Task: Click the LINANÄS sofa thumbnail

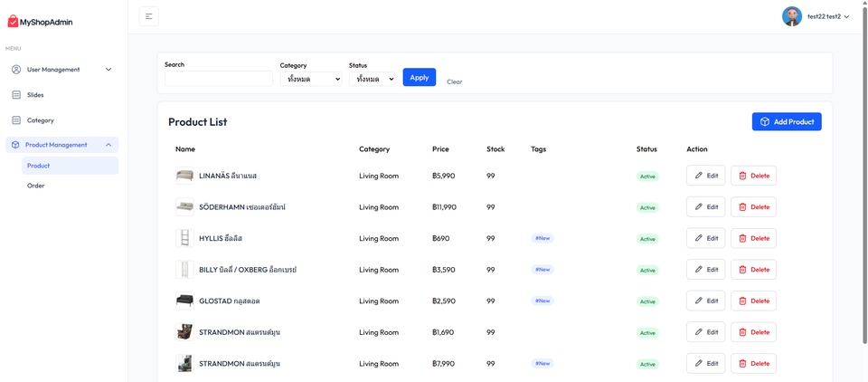Action: [x=184, y=176]
